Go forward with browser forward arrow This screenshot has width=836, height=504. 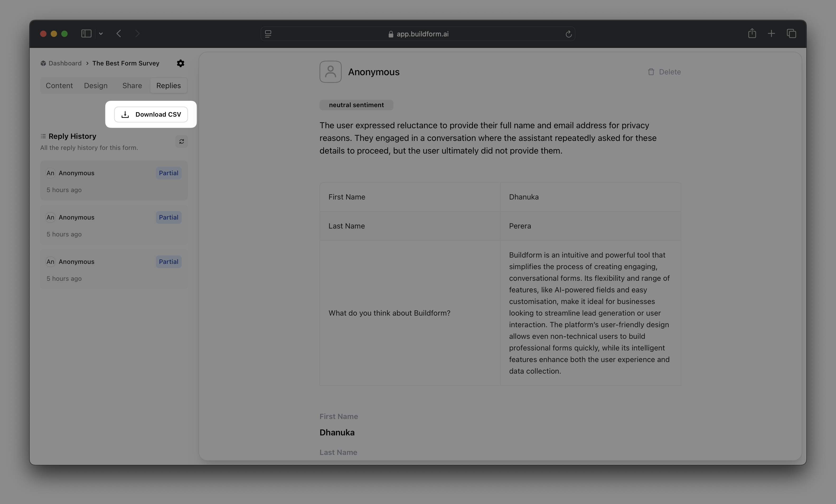[x=137, y=34]
